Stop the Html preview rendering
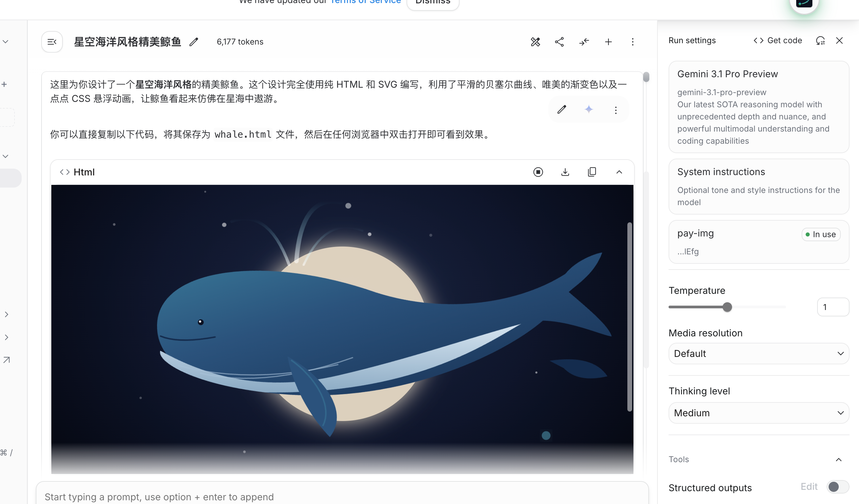Image resolution: width=859 pixels, height=504 pixels. click(538, 172)
